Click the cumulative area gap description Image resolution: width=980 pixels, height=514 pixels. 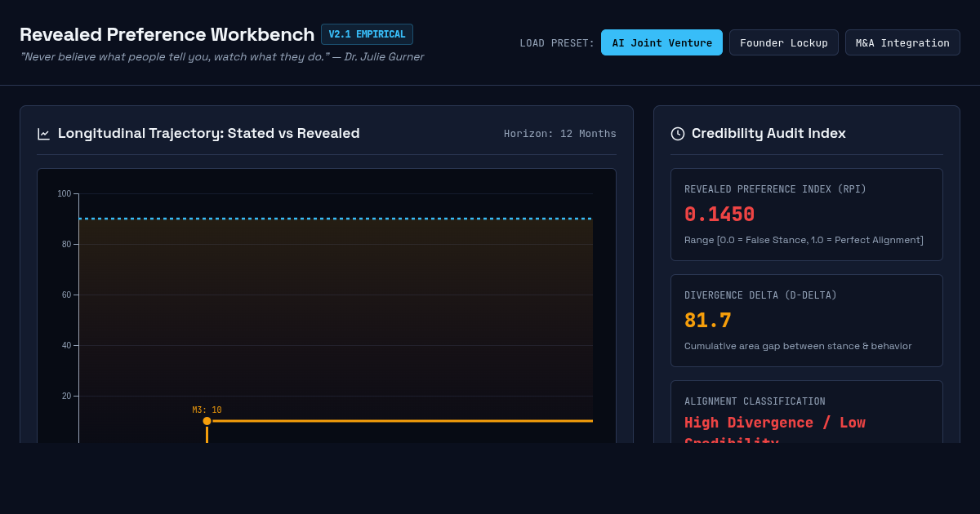pyautogui.click(x=798, y=346)
